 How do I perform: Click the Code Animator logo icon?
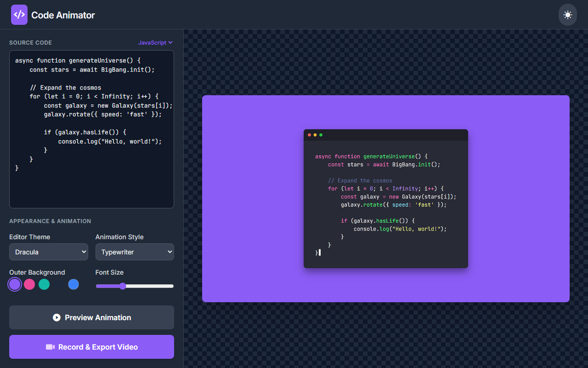pyautogui.click(x=19, y=14)
